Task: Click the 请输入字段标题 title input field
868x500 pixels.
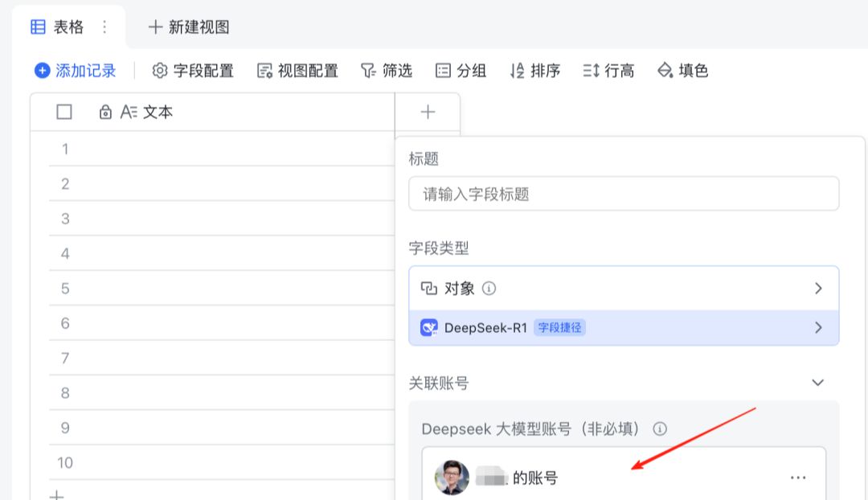Action: click(x=624, y=194)
